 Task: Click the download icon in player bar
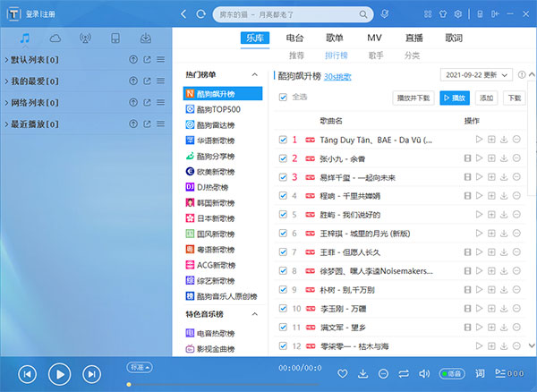[362, 373]
